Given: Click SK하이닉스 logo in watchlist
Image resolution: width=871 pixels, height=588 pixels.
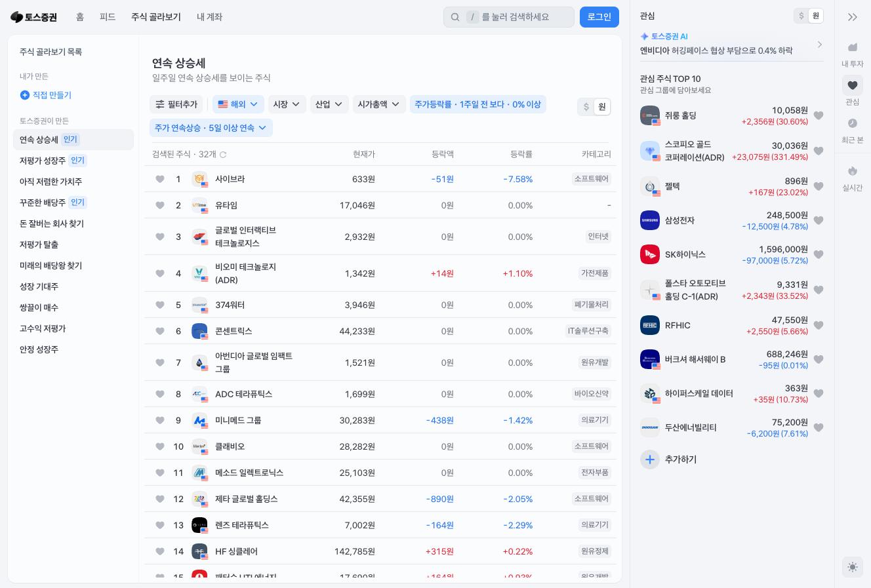Looking at the screenshot, I should 650,254.
